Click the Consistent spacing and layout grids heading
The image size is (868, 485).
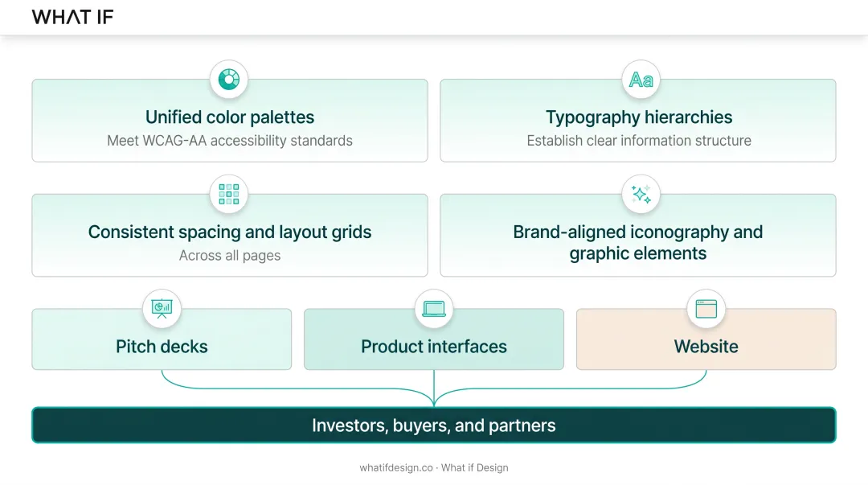230,232
